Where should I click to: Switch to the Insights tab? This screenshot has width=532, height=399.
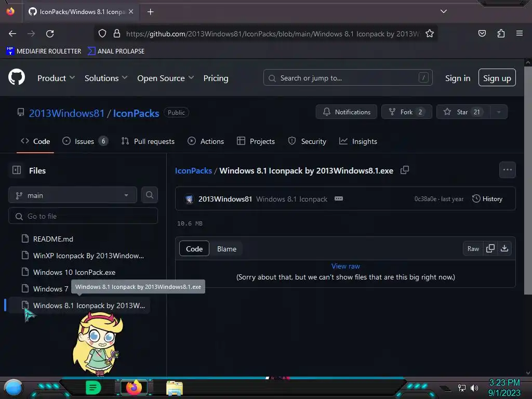[358, 141]
